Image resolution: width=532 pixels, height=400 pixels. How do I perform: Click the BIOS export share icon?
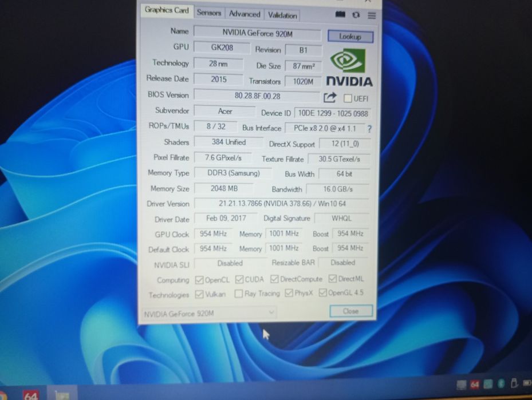point(330,98)
